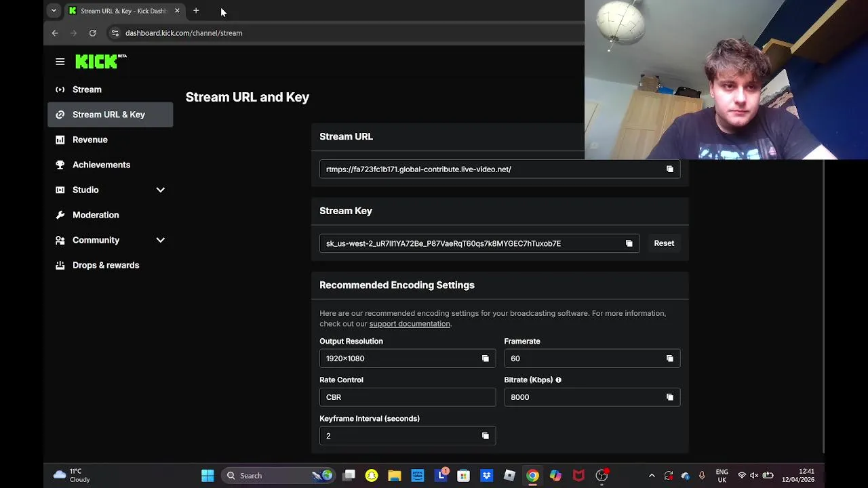This screenshot has width=868, height=488.
Task: Click the Keyframe Interval 2 field
Action: point(408,436)
